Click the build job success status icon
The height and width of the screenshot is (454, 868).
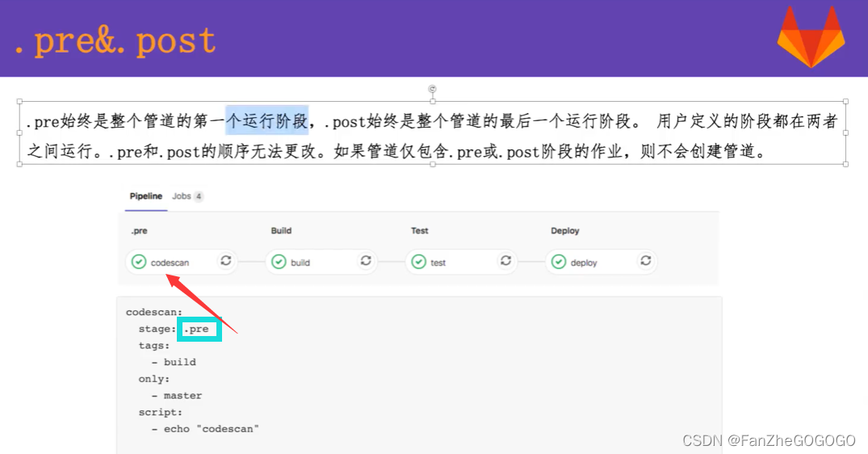tap(279, 261)
